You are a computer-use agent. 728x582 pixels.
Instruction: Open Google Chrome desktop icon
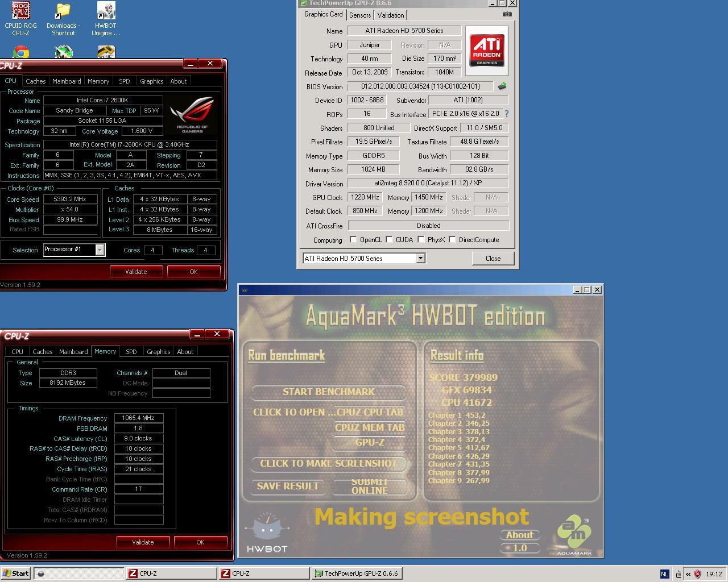pyautogui.click(x=21, y=53)
